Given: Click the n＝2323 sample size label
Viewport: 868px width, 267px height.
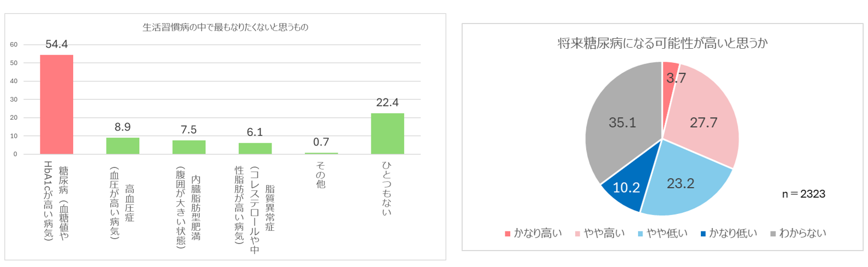Looking at the screenshot, I should pyautogui.click(x=804, y=194).
